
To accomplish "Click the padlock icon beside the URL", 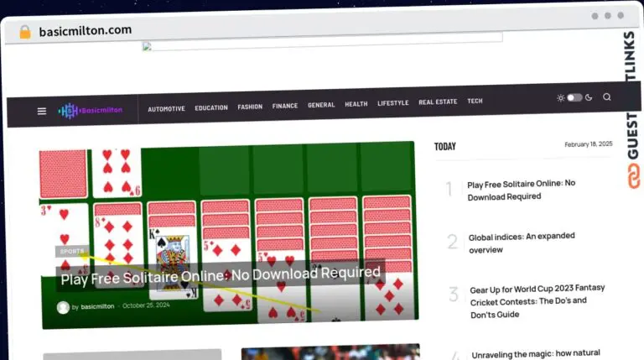I will 24,32.
